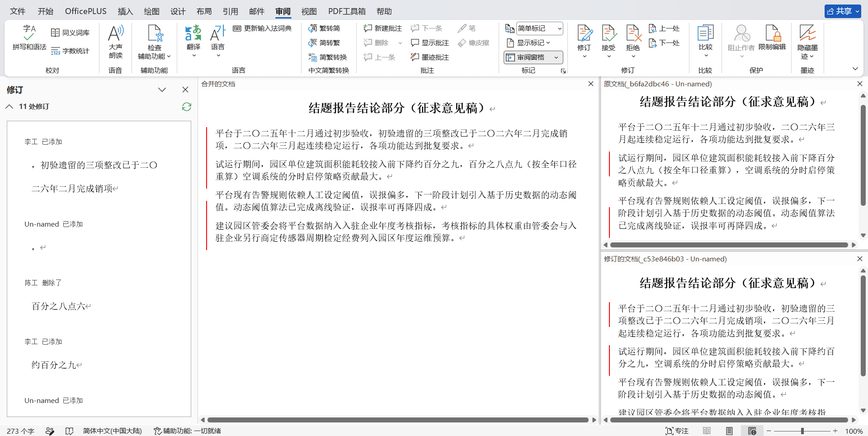Close the 原文档 pane

[860, 84]
